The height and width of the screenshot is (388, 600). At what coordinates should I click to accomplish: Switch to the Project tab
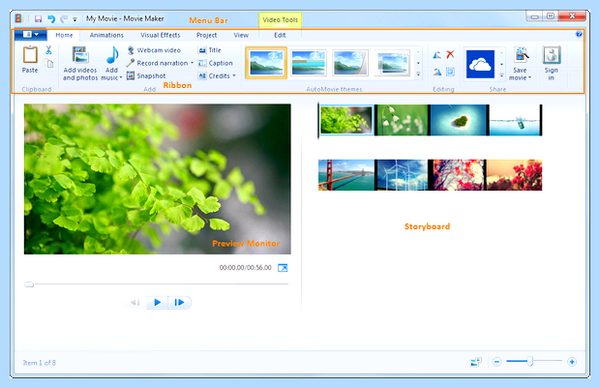coord(207,35)
